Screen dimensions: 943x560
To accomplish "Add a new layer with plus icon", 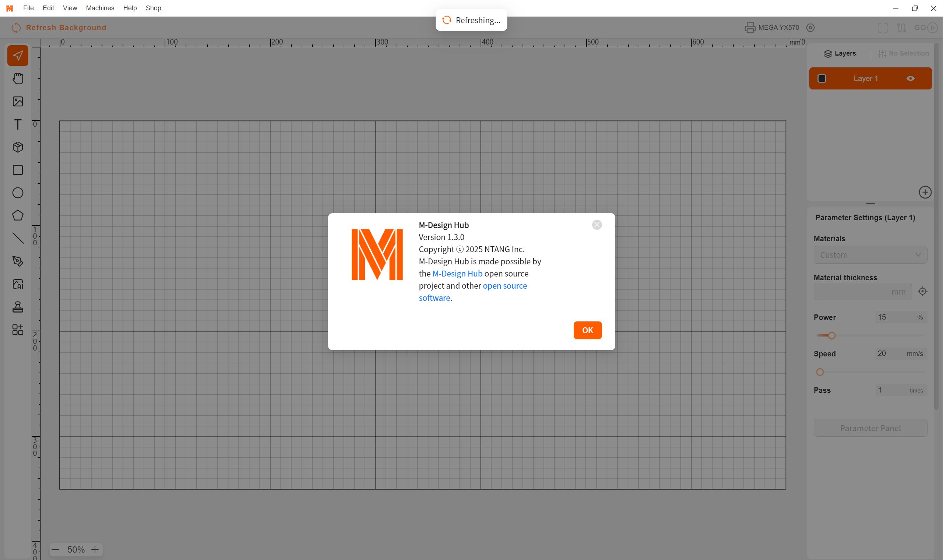I will [x=925, y=193].
